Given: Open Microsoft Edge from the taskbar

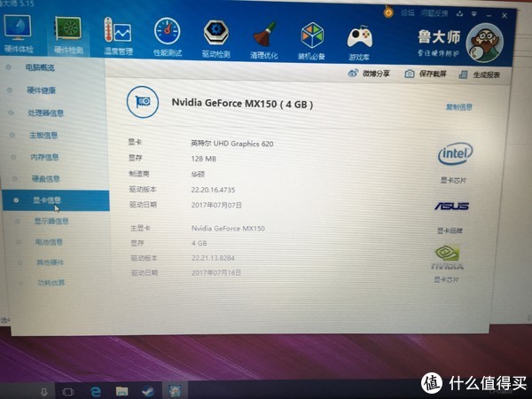Looking at the screenshot, I should pyautogui.click(x=96, y=392).
